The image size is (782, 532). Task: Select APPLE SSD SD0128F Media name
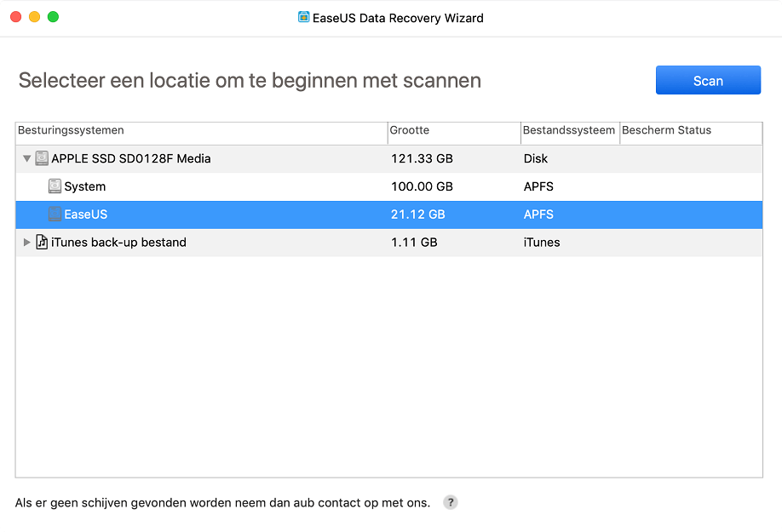131,158
